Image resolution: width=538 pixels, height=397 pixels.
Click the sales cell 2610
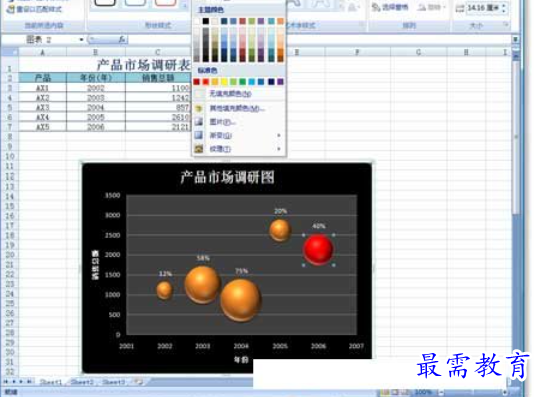158,117
